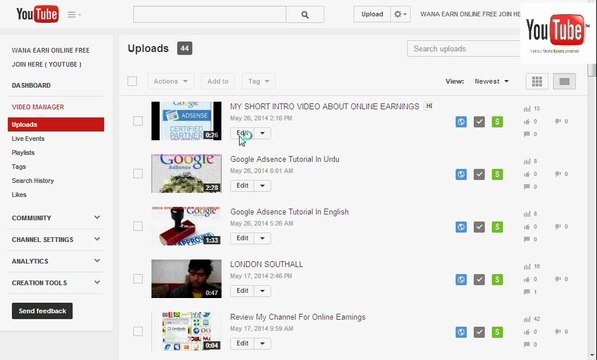Click globe icon for LONDON SOUTHALL video
The width and height of the screenshot is (597, 360).
(x=461, y=279)
